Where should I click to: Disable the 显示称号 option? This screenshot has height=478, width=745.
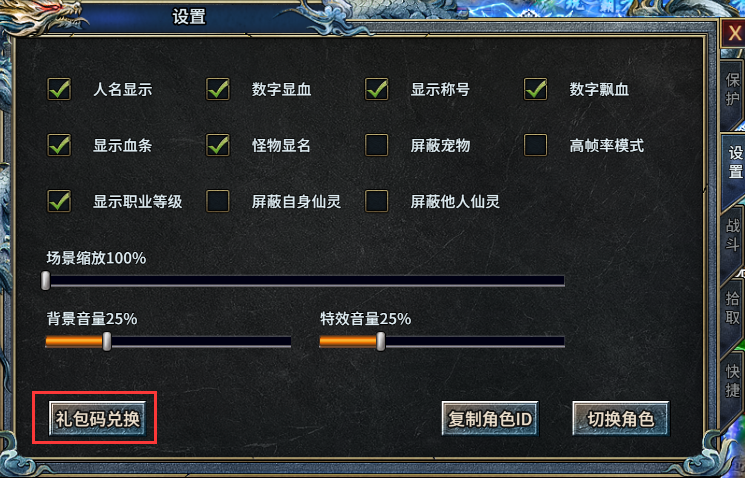point(376,89)
